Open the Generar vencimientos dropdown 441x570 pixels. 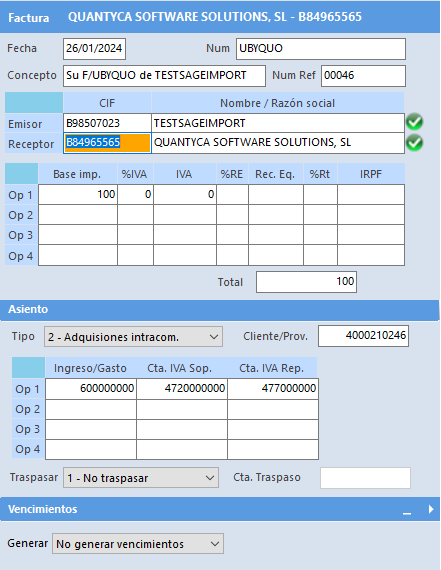pyautogui.click(x=138, y=544)
